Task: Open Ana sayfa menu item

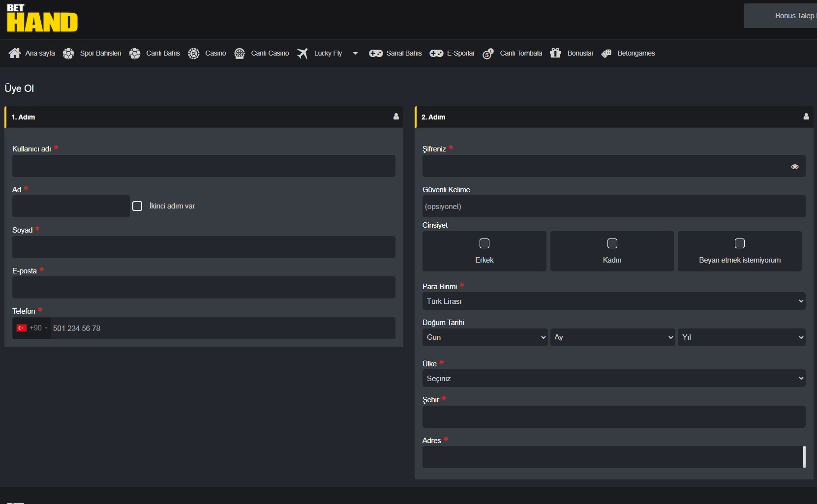Action: [x=40, y=53]
